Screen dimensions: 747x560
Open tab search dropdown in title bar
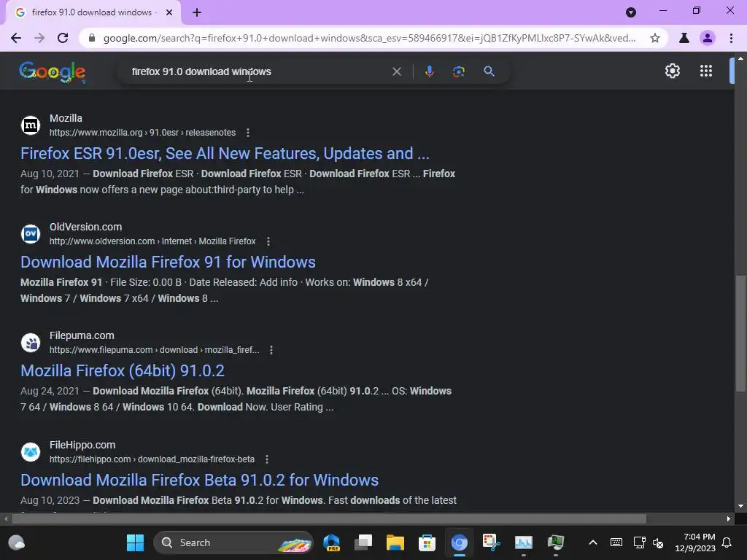coord(631,12)
